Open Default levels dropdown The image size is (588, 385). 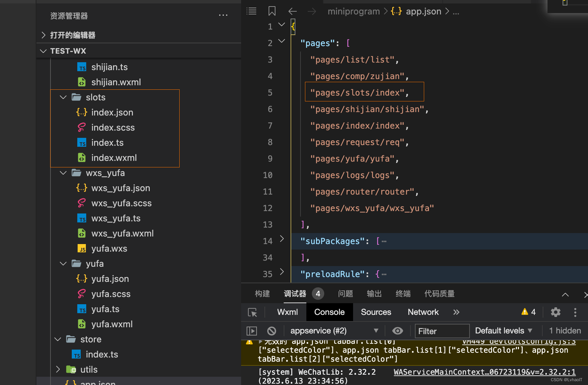pyautogui.click(x=504, y=331)
